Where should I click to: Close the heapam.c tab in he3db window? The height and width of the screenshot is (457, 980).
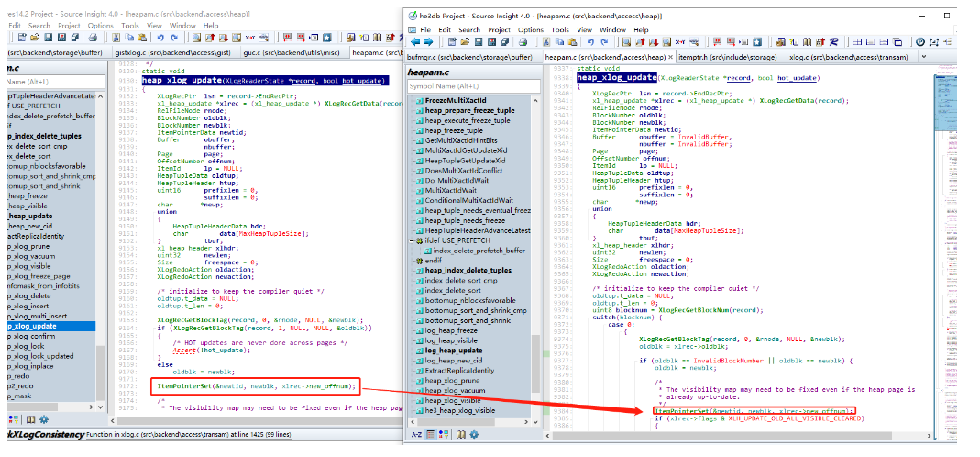[671, 57]
